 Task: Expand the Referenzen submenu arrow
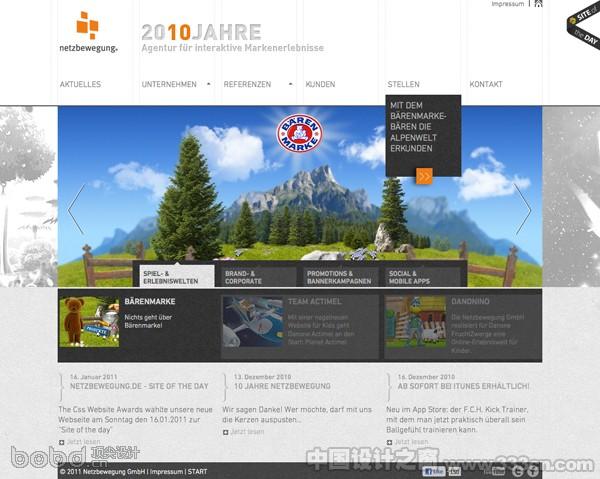coord(290,84)
